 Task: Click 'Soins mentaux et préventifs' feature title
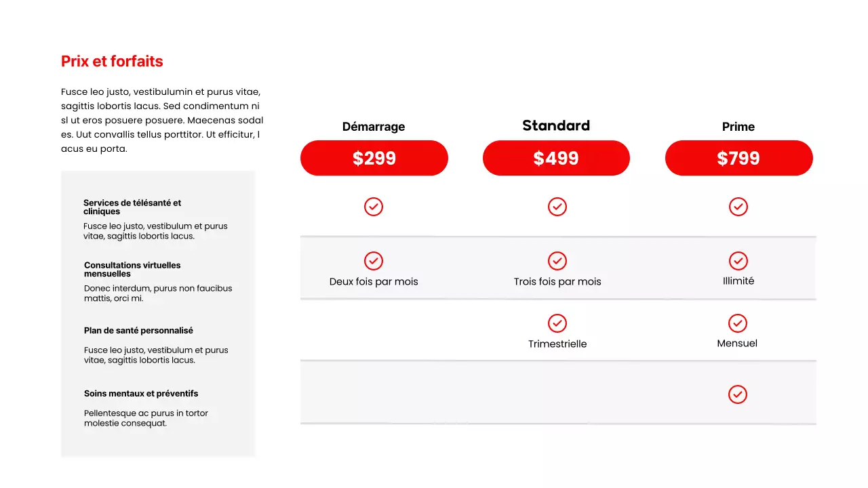tap(141, 394)
